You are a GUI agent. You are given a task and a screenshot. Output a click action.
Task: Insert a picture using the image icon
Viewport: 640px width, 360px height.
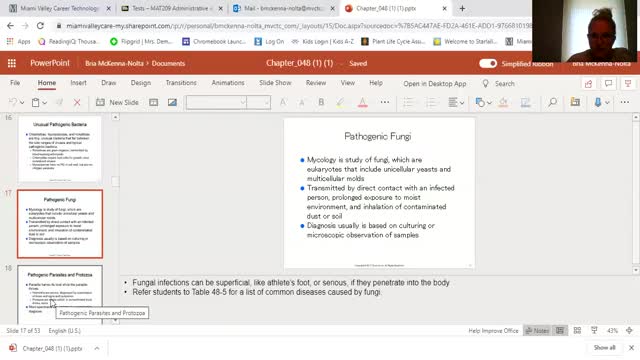172,102
